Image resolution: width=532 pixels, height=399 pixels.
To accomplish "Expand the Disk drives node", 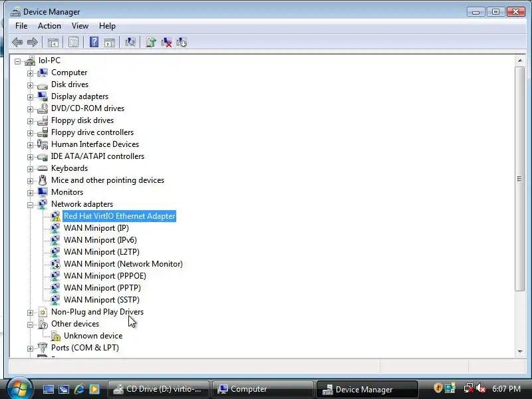I will tap(30, 85).
